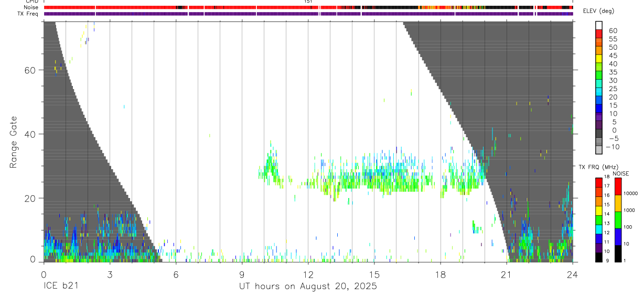
Task: Click the 'TX Freq' row label above the plot
Action: [x=28, y=14]
